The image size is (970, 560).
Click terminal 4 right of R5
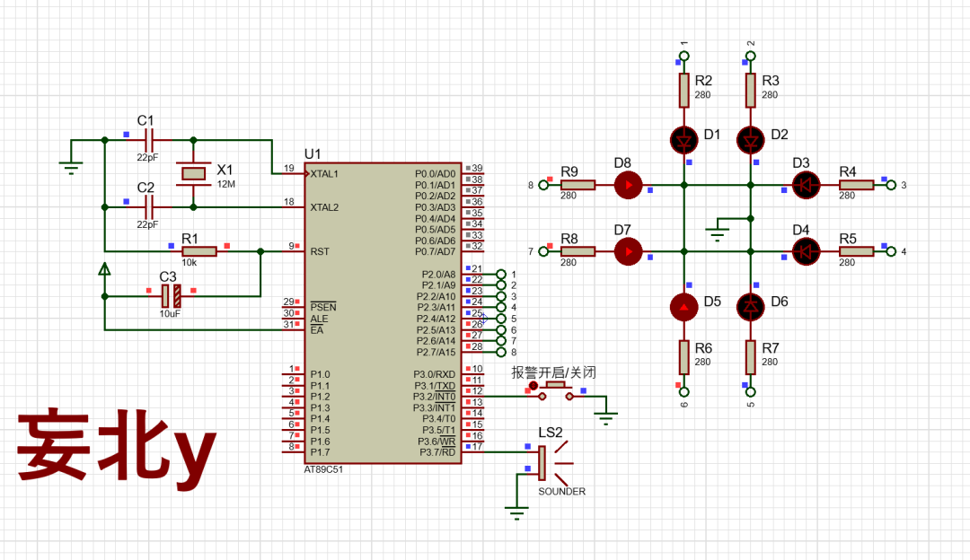891,251
